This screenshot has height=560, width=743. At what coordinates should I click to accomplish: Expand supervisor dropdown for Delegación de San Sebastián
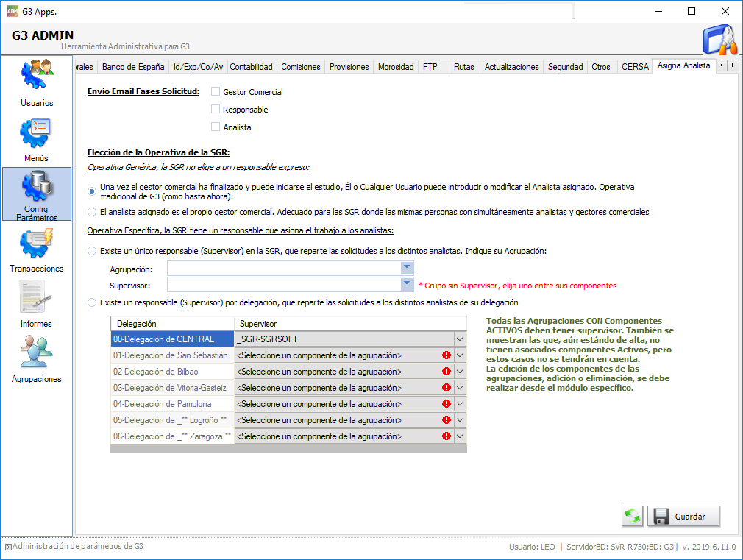point(460,355)
